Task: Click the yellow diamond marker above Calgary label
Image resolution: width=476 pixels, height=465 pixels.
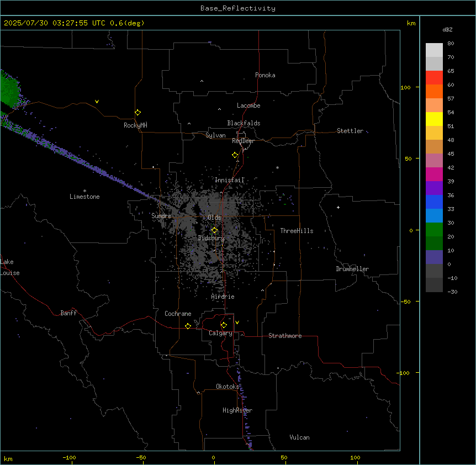Action: click(x=224, y=325)
